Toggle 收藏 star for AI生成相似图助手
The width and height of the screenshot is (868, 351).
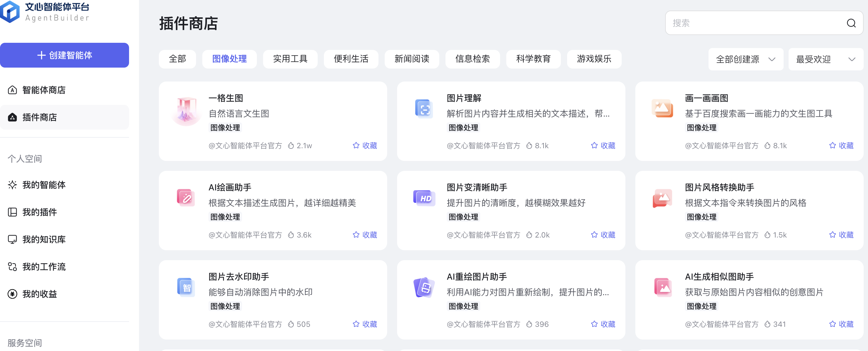[x=832, y=324]
